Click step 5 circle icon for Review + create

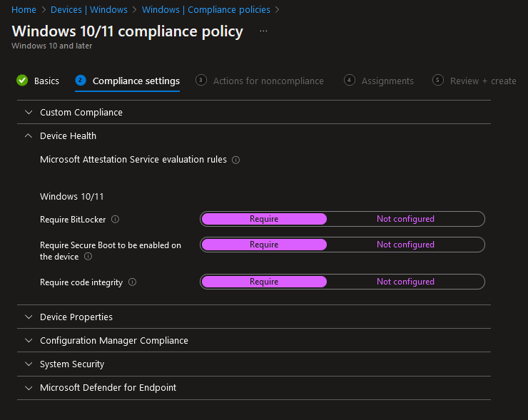[438, 81]
